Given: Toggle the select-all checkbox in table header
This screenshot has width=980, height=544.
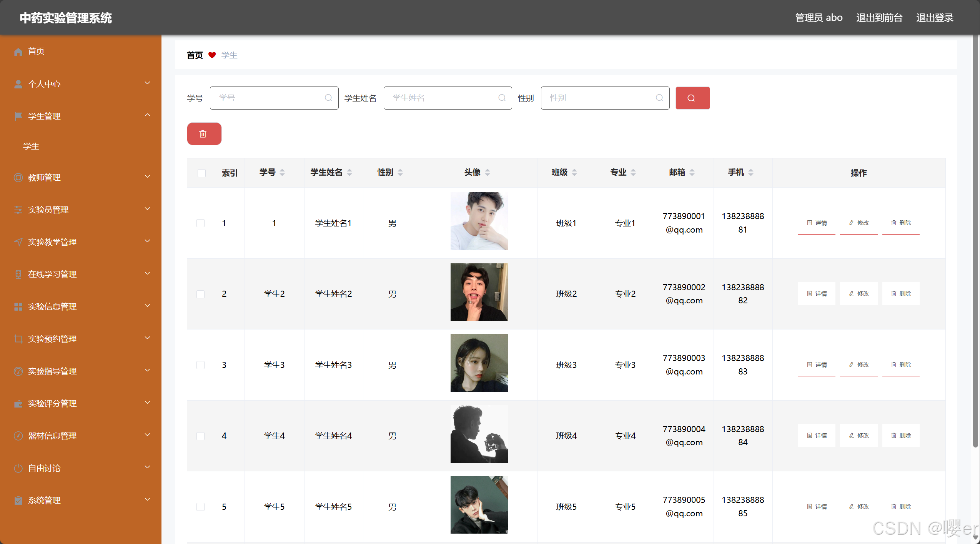Looking at the screenshot, I should click(201, 173).
